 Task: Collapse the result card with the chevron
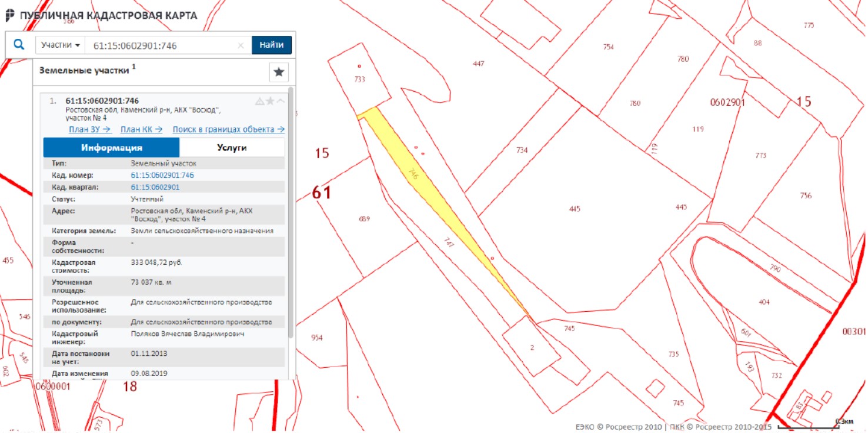281,101
